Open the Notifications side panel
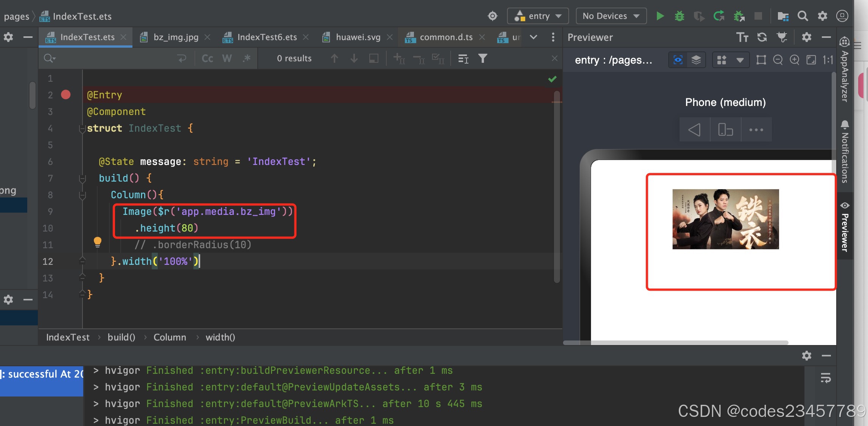Viewport: 868px width, 426px height. click(x=845, y=152)
